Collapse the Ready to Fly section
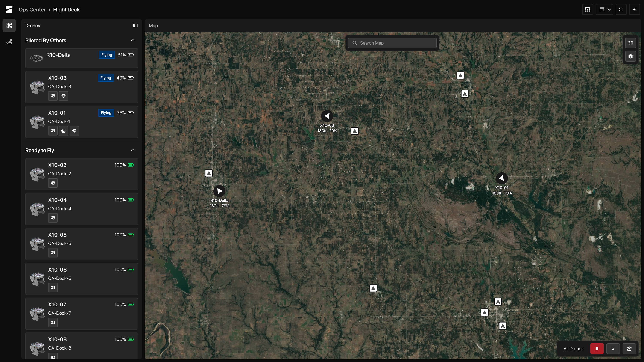 click(x=132, y=150)
